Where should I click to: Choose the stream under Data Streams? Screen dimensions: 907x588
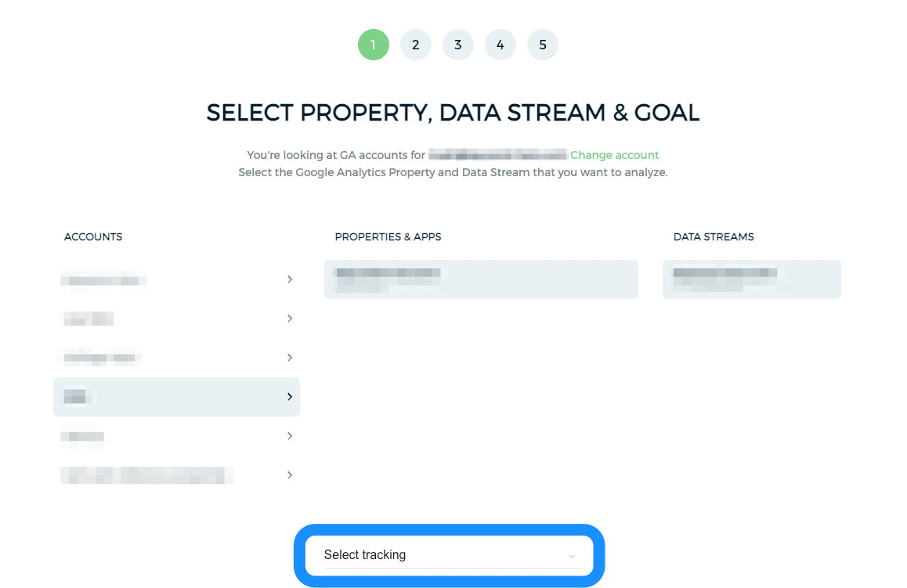pyautogui.click(x=751, y=280)
